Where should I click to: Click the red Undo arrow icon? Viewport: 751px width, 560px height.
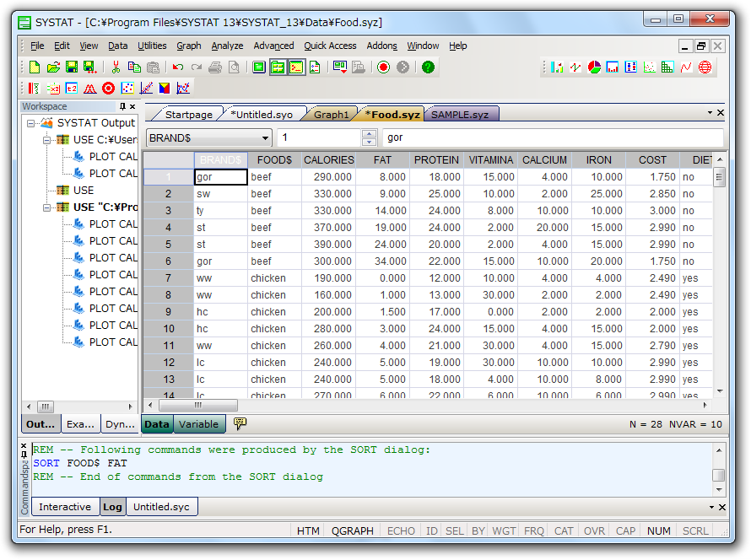point(178,67)
